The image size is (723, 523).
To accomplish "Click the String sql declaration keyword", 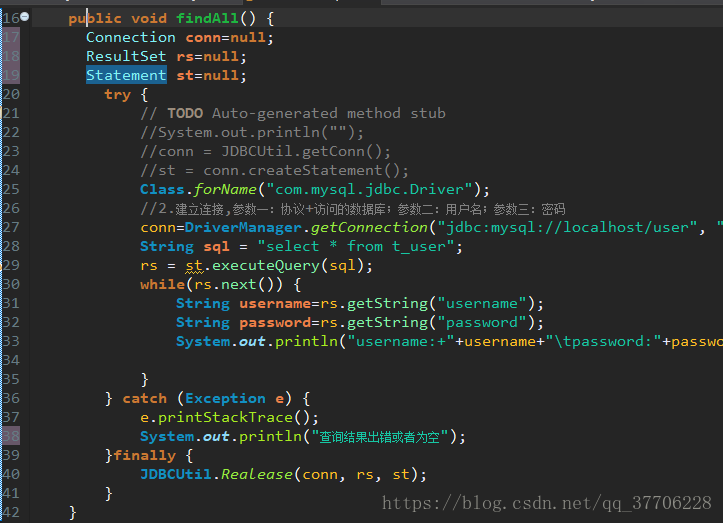I will 167,246.
